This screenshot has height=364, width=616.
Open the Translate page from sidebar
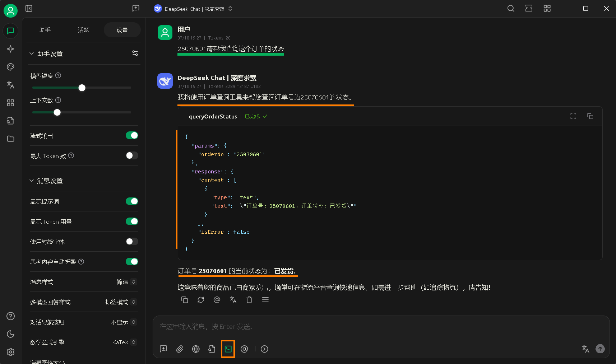(x=10, y=85)
